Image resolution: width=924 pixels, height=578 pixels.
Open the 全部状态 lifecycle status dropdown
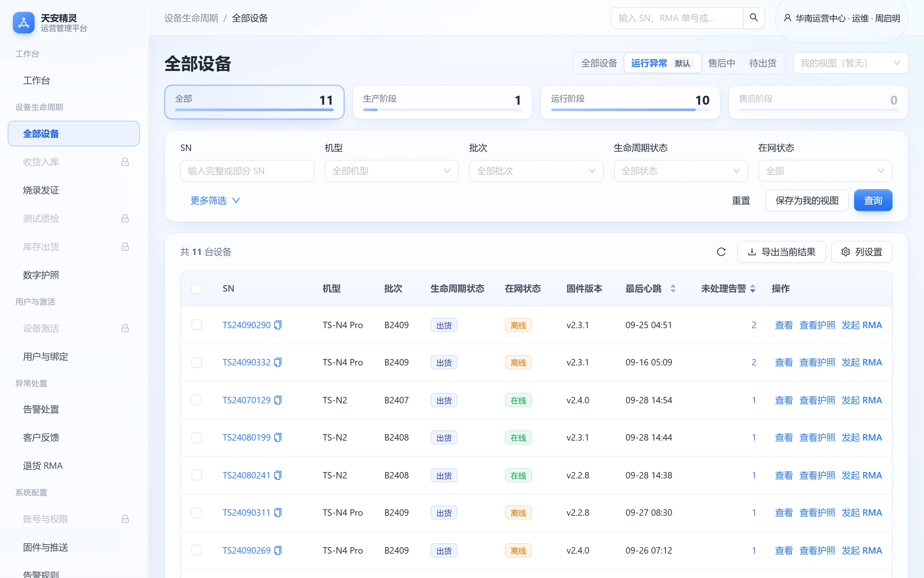click(681, 171)
